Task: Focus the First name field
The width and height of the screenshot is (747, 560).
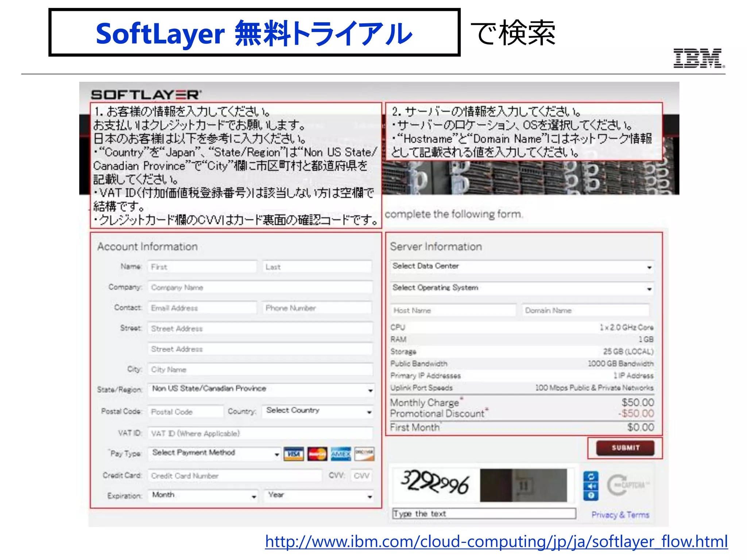Action: click(202, 267)
